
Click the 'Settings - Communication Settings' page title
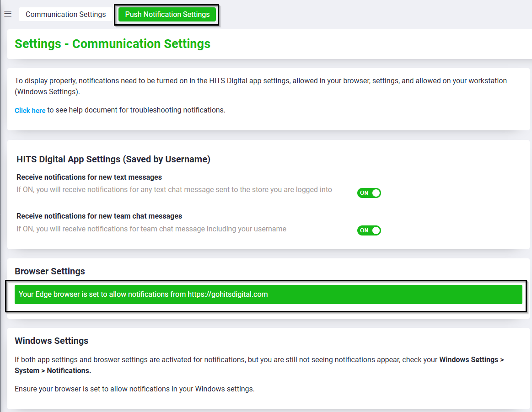coord(113,44)
